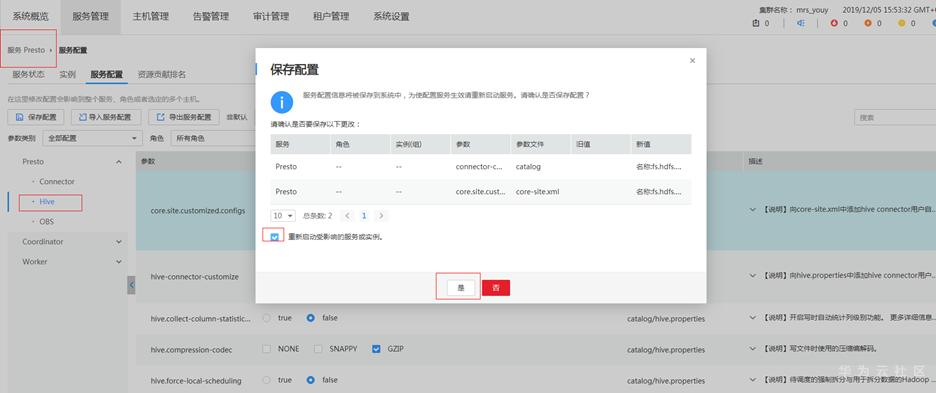Click the 导入服务配置 import button

pyautogui.click(x=106, y=117)
